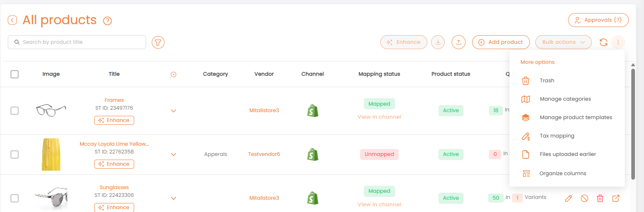The width and height of the screenshot is (644, 212).
Task: Open Mitalistore3 vendor link in Sunglasses row
Action: (264, 198)
